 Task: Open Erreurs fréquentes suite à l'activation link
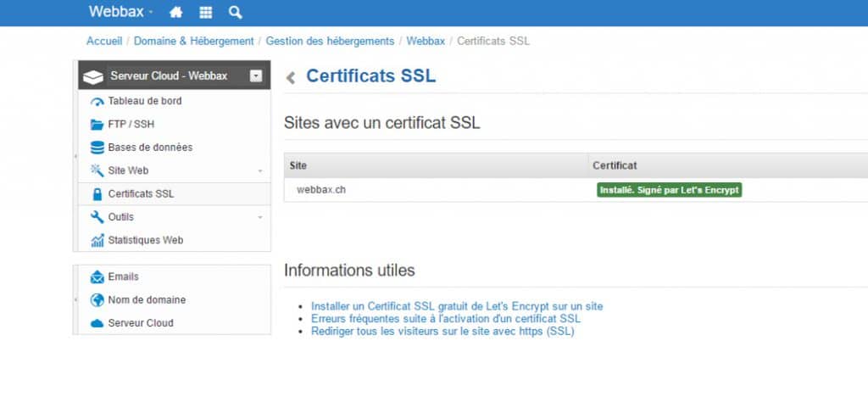446,319
